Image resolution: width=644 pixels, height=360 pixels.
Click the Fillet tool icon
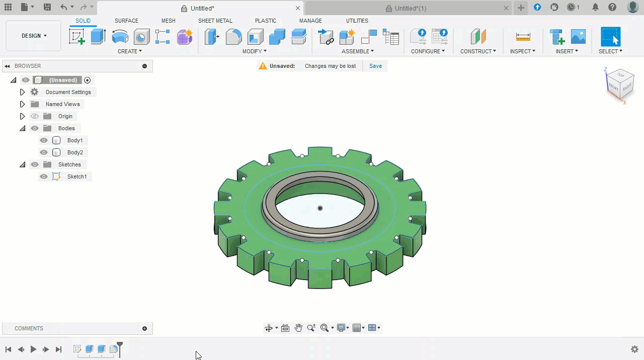(x=233, y=37)
